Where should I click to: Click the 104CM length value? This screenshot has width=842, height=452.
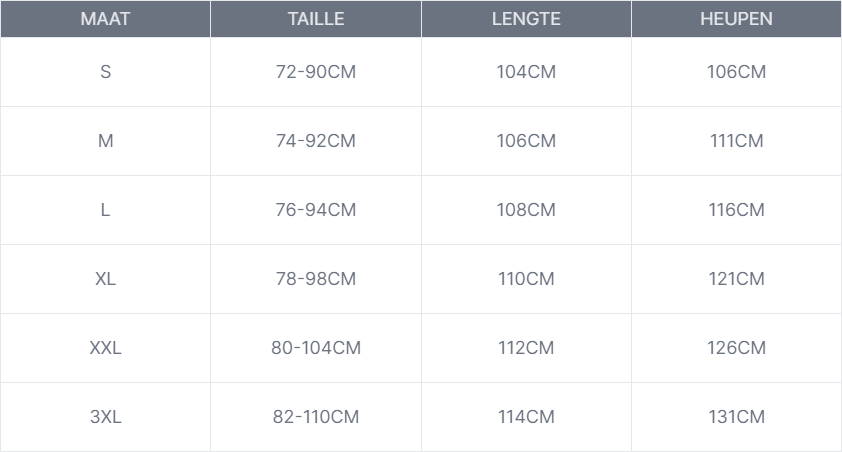526,72
